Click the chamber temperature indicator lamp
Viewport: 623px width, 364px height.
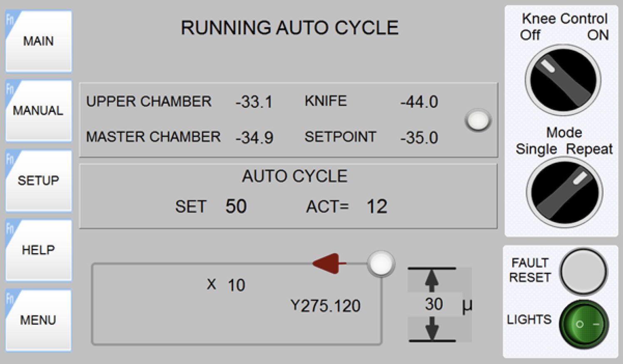[x=478, y=120]
